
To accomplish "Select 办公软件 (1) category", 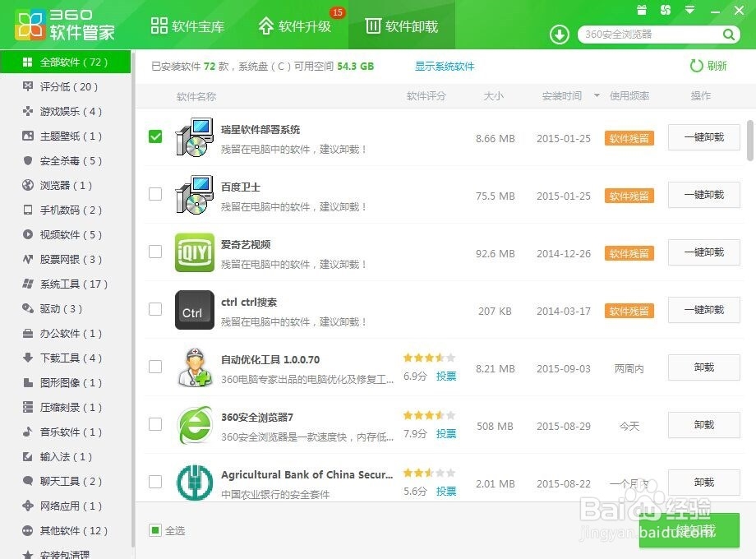I will click(65, 333).
